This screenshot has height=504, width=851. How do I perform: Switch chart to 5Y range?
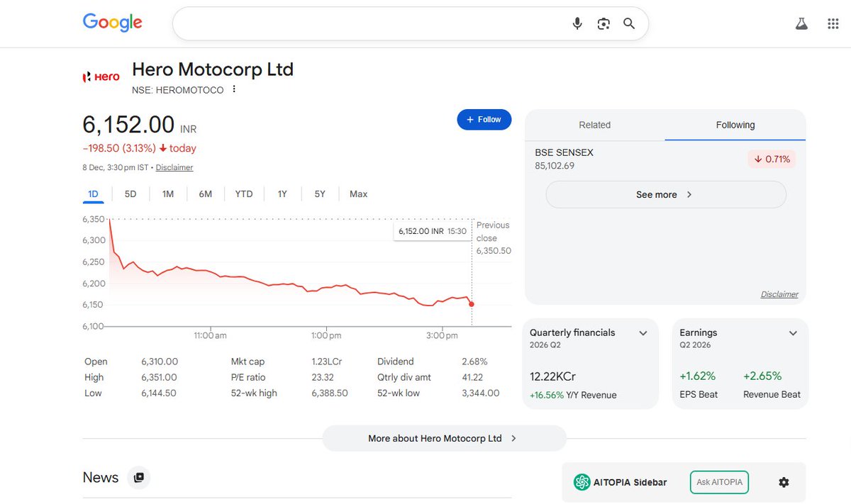320,194
